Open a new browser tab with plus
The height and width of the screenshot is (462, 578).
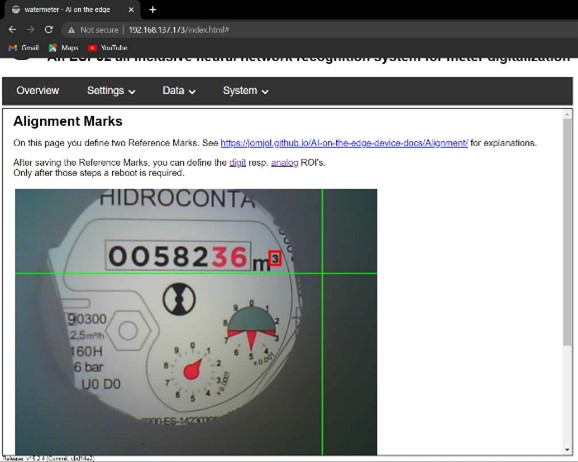click(153, 10)
